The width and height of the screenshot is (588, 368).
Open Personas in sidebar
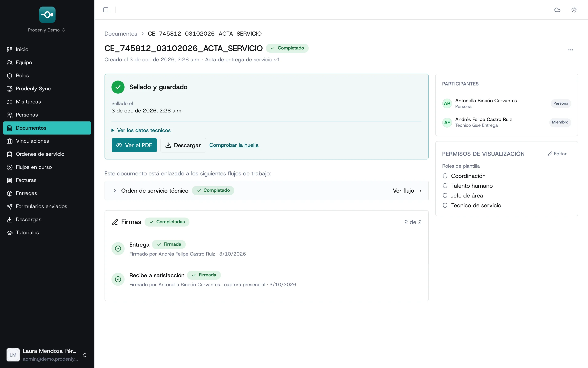[x=47, y=115]
